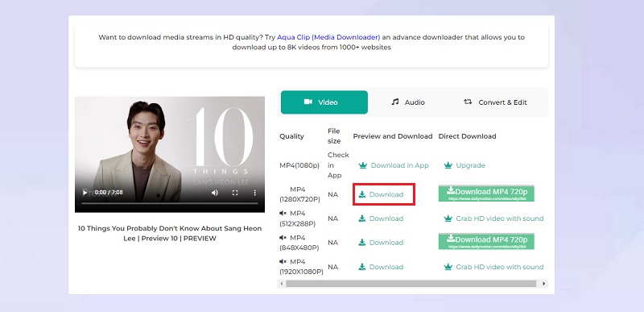Viewport: 644px width, 312px height.
Task: Click the Upgrade link for 1080p
Action: click(464, 165)
